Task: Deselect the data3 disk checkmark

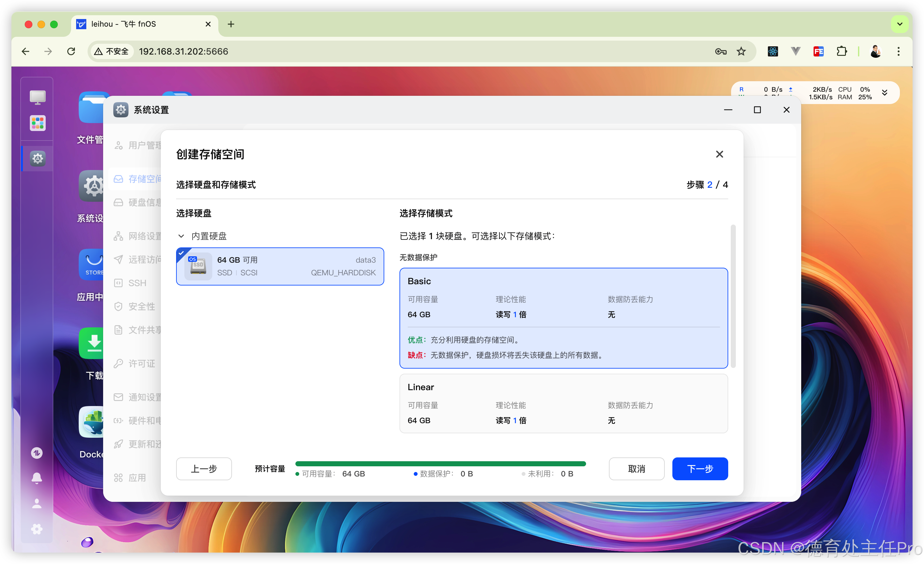Action: [182, 253]
